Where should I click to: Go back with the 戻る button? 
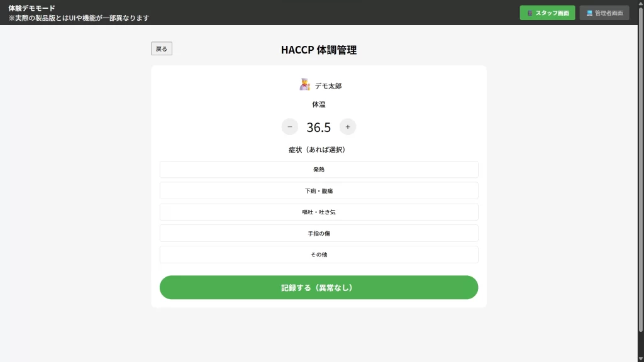[x=162, y=48]
